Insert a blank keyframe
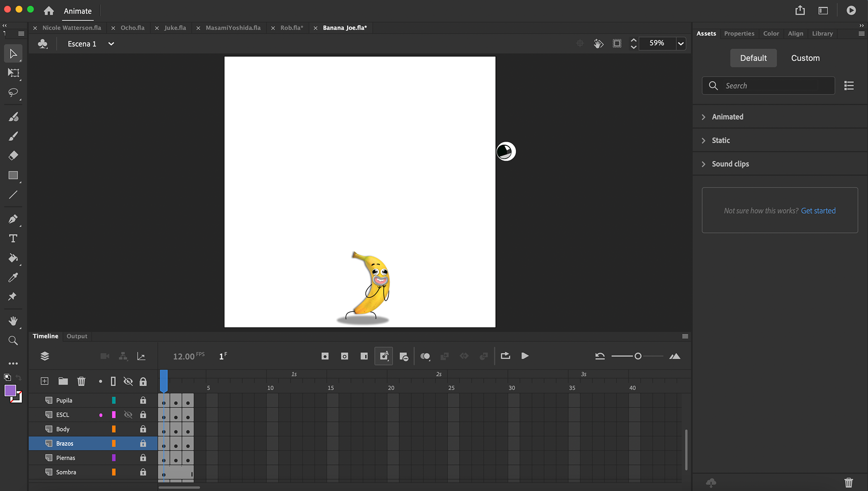 click(x=344, y=356)
